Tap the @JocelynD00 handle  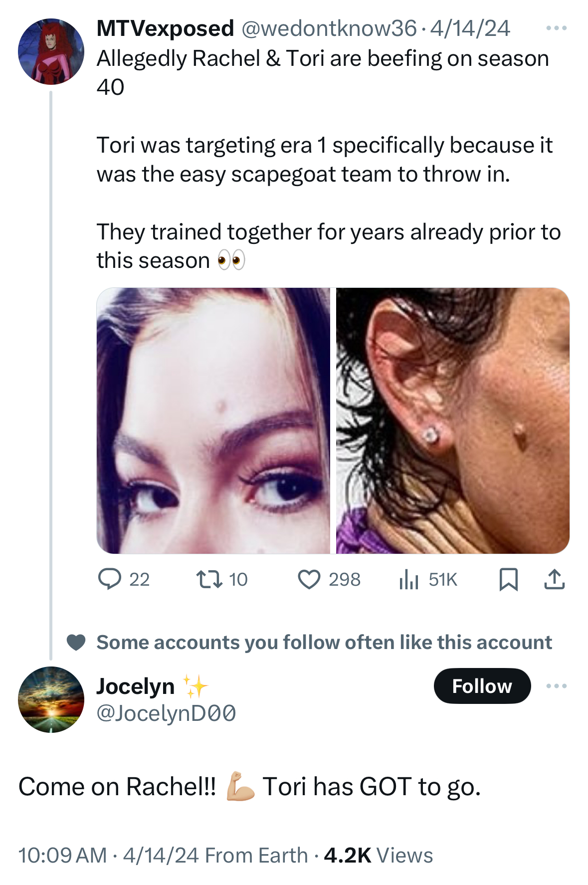click(166, 713)
